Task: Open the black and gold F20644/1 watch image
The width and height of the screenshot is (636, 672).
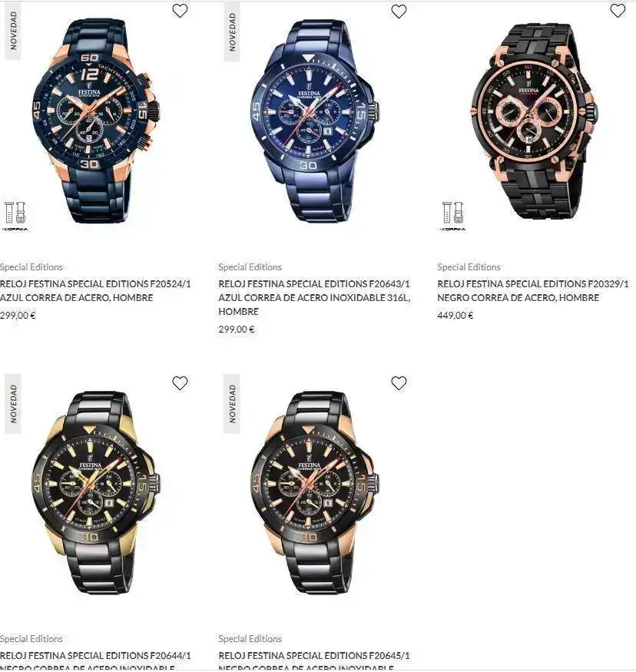Action: 97,492
